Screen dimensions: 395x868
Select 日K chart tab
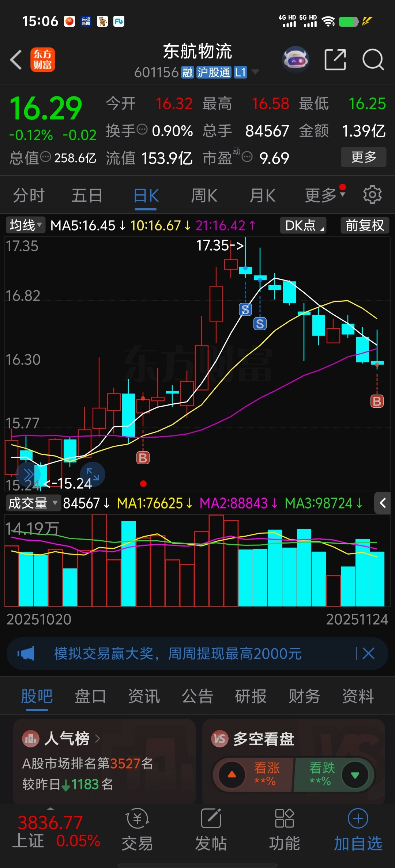click(146, 195)
